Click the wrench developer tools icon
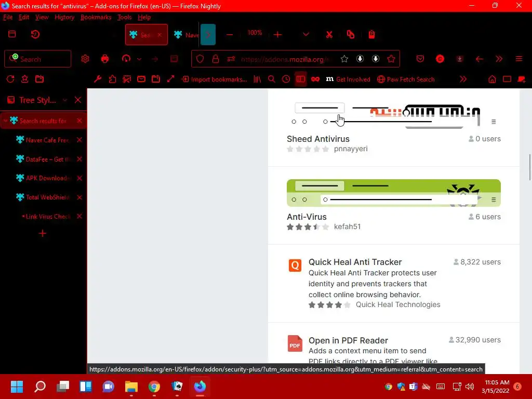Image resolution: width=532 pixels, height=399 pixels. point(98,79)
